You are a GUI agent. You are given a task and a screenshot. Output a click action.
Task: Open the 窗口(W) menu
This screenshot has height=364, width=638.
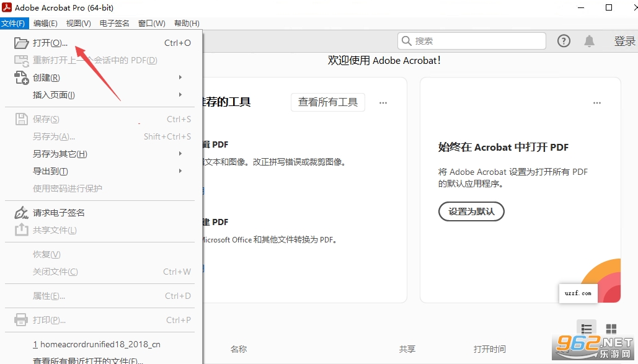(x=152, y=23)
